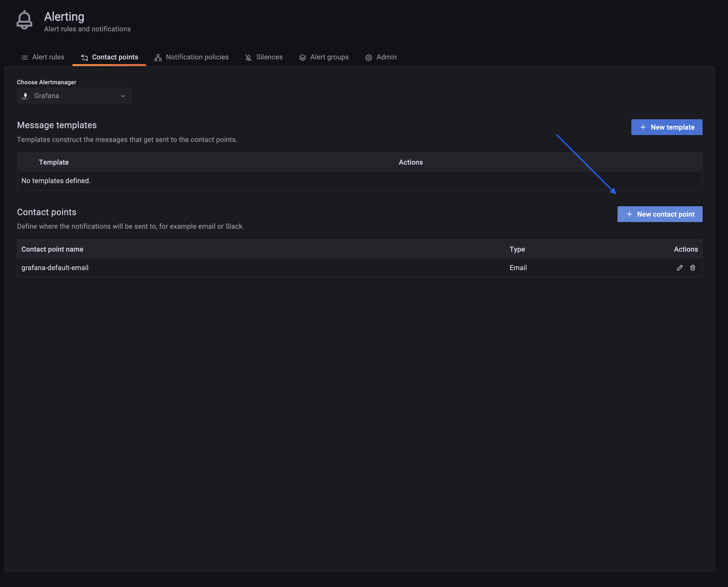Click the Alerting page title
Image resolution: width=728 pixels, height=587 pixels.
[x=64, y=17]
